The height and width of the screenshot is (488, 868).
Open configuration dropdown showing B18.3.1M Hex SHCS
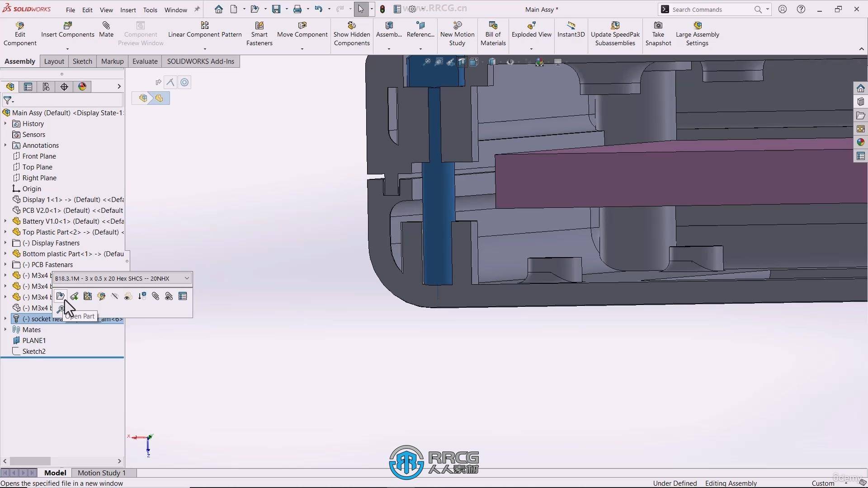pyautogui.click(x=186, y=278)
